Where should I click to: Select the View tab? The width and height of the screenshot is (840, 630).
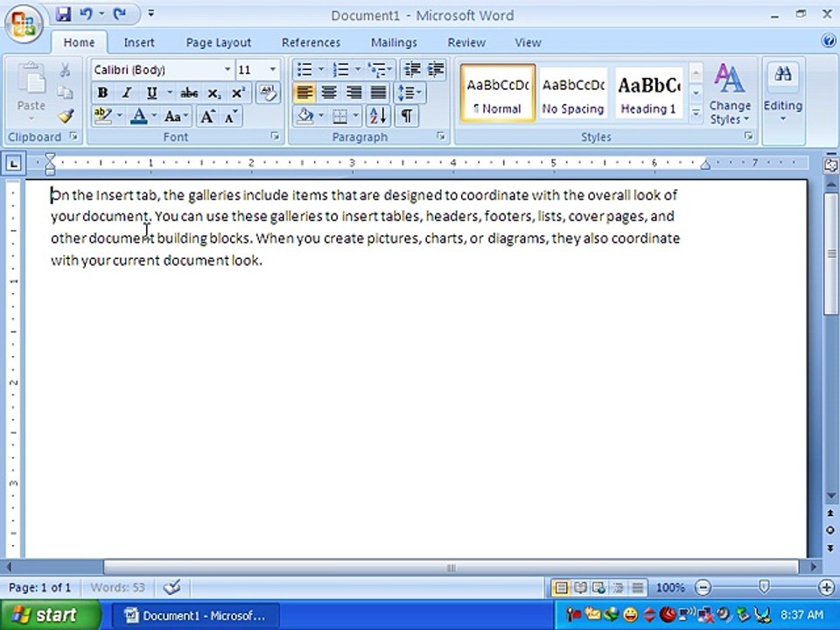pos(528,42)
